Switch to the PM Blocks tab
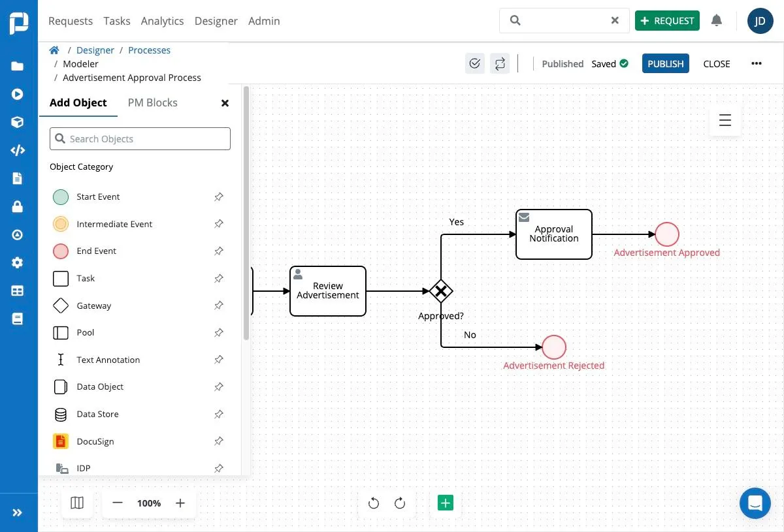Image resolution: width=784 pixels, height=532 pixels. pos(152,102)
